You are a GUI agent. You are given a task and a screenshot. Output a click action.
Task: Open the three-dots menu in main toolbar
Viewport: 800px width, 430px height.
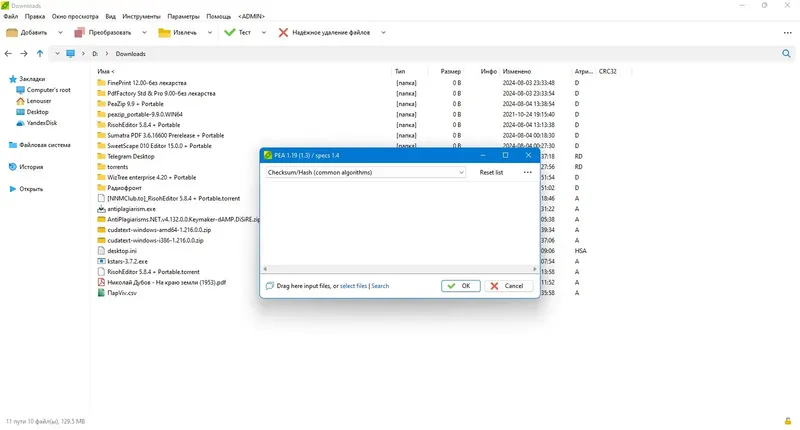coord(787,33)
